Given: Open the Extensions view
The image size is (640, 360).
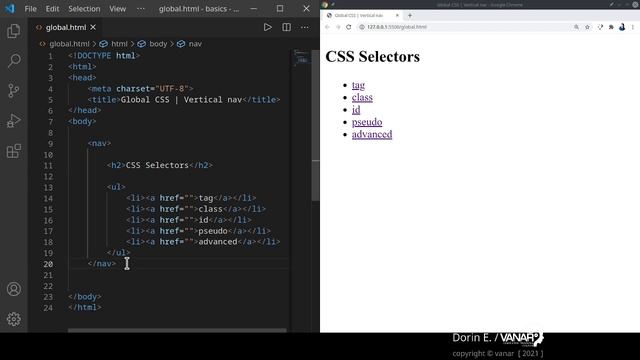Looking at the screenshot, I should pos(13,151).
